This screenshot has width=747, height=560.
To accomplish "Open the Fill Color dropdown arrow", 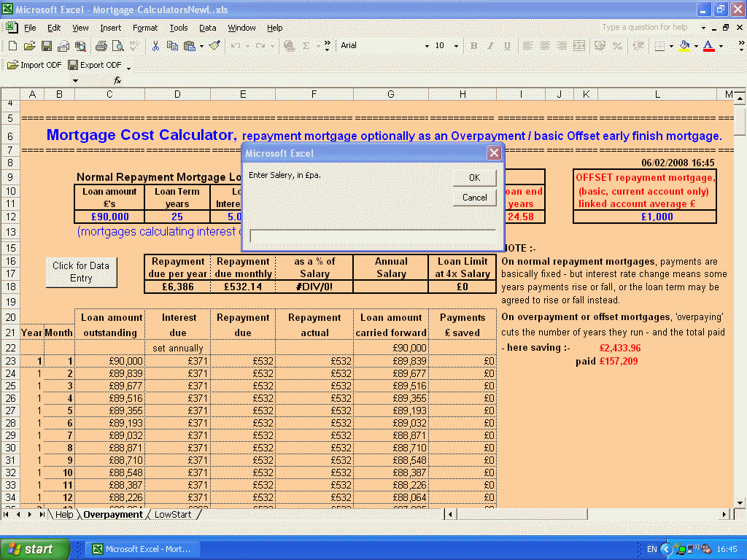I will [696, 46].
